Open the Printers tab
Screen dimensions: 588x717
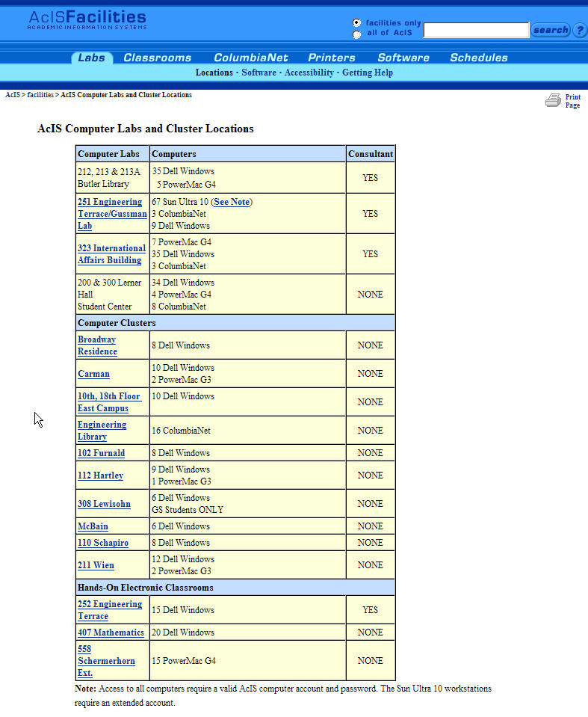tap(331, 58)
